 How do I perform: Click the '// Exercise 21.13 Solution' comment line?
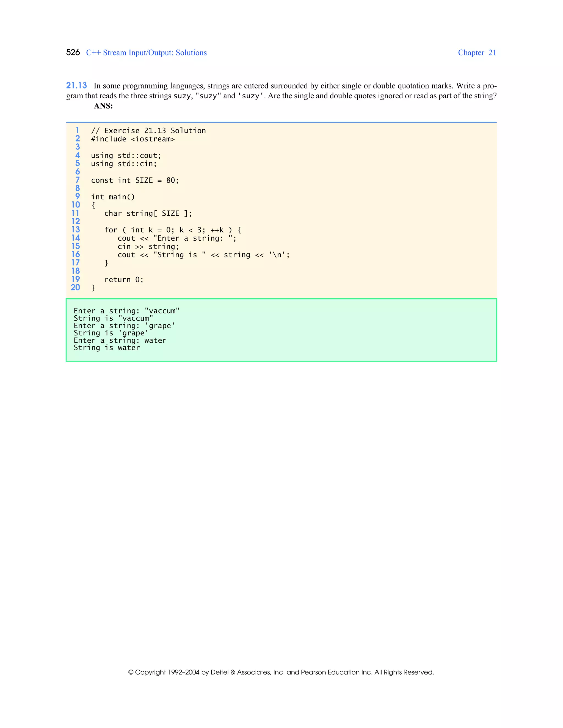[x=148, y=131]
